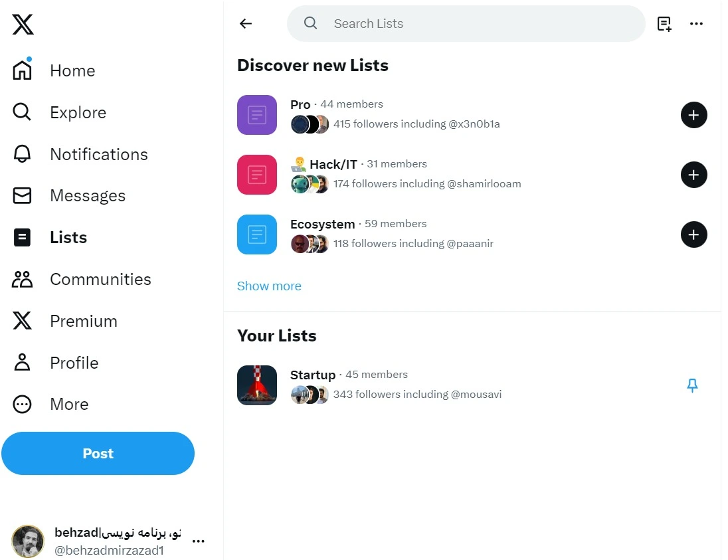Focus the Search Lists field
This screenshot has height=560, width=728.
465,24
